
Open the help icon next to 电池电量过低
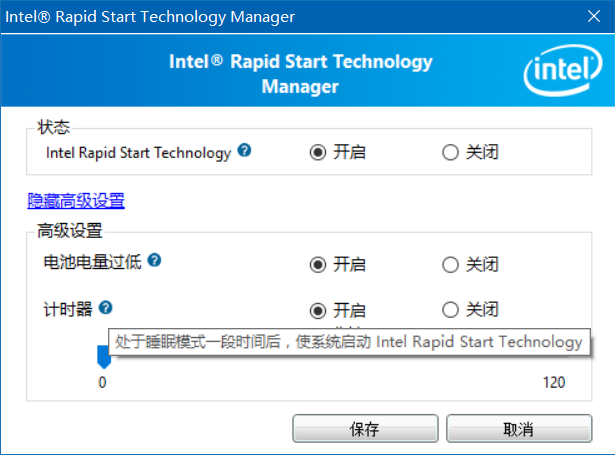coord(154,261)
